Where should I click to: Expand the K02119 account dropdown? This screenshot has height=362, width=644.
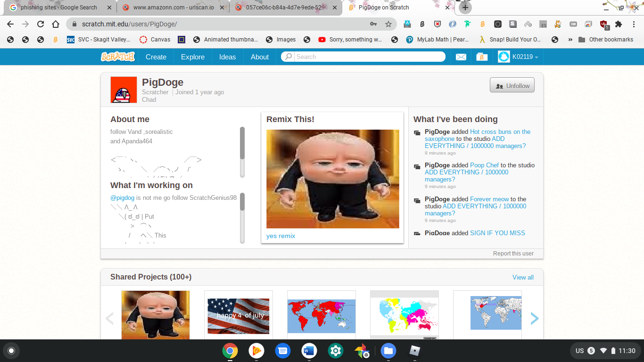coord(518,57)
